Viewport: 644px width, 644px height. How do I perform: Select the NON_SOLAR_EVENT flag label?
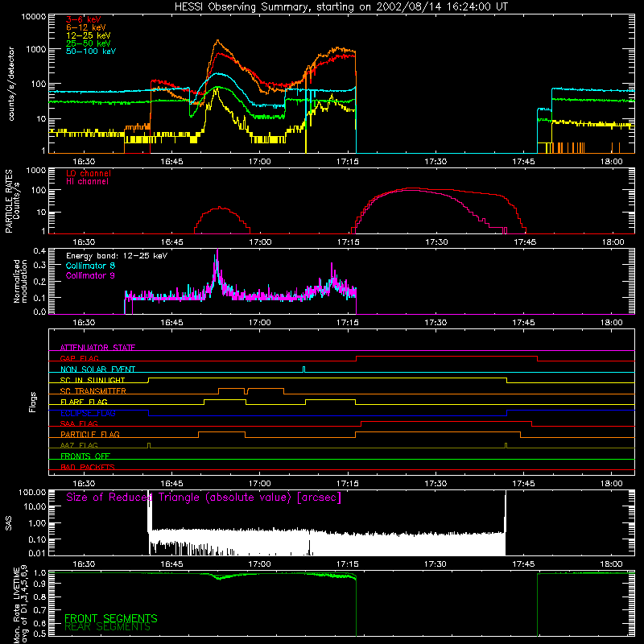tap(97, 369)
